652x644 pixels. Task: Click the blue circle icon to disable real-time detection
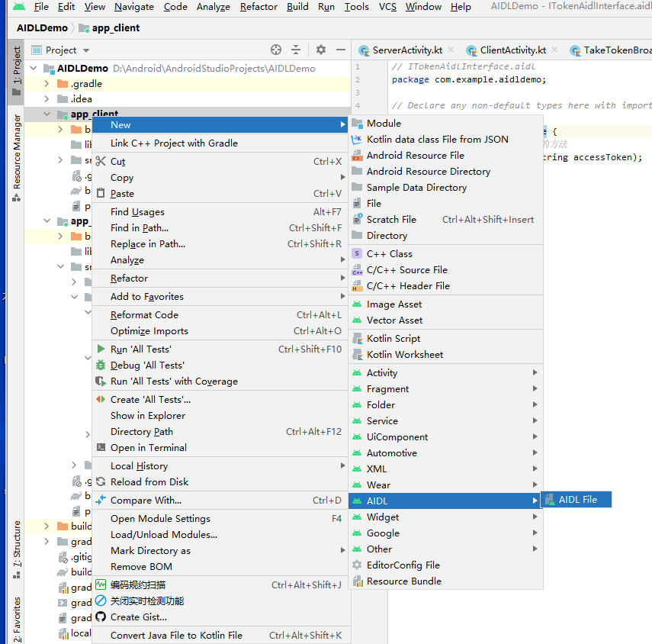point(101,601)
